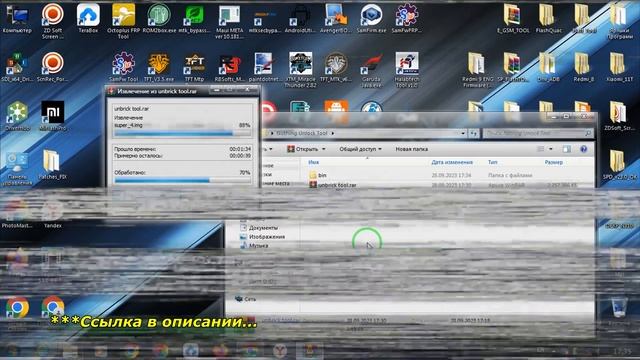Open the FlashQuac folder icon
The width and height of the screenshot is (640, 360).
click(x=549, y=18)
